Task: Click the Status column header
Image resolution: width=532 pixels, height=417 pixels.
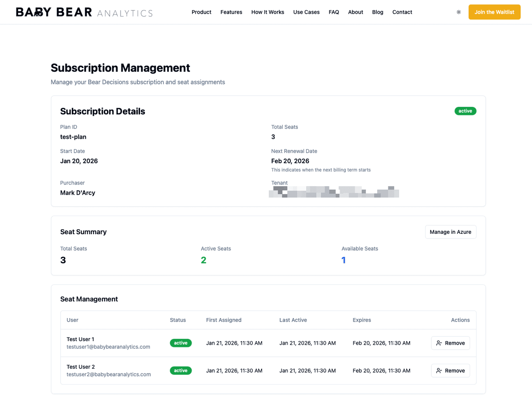Action: (x=178, y=320)
